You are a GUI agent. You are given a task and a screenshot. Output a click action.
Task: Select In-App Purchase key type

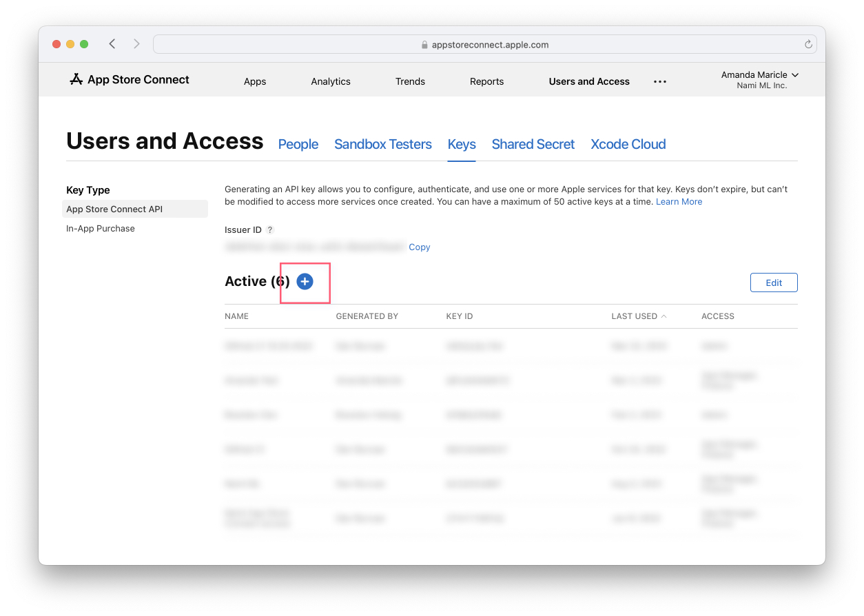point(101,229)
